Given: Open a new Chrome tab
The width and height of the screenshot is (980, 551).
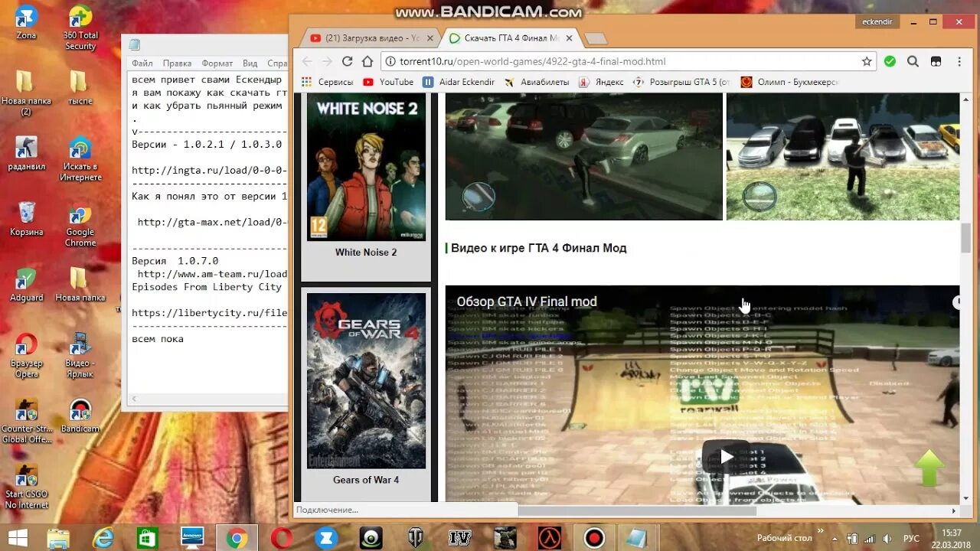Looking at the screenshot, I should point(595,38).
